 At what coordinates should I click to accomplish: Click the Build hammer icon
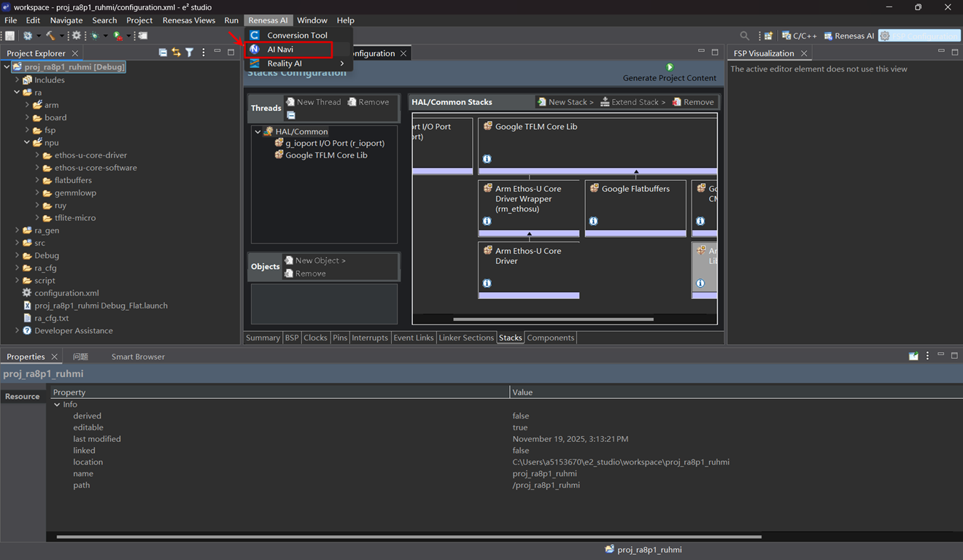(50, 36)
